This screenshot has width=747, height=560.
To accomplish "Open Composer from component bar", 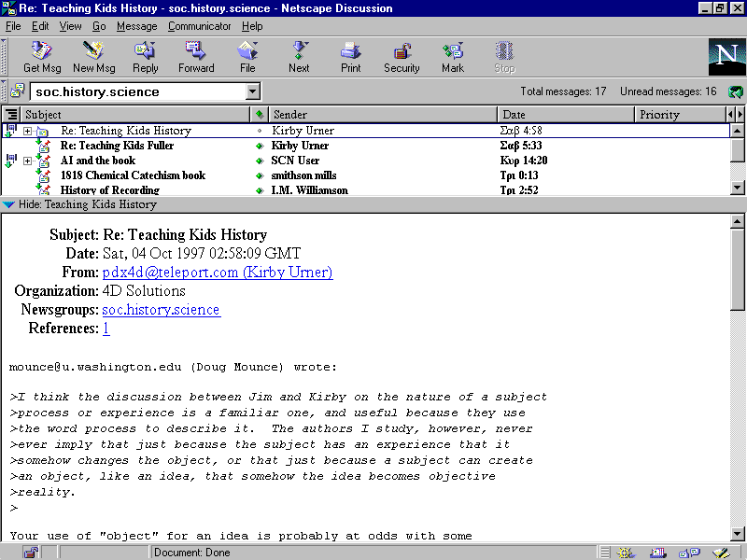I will coord(721,553).
